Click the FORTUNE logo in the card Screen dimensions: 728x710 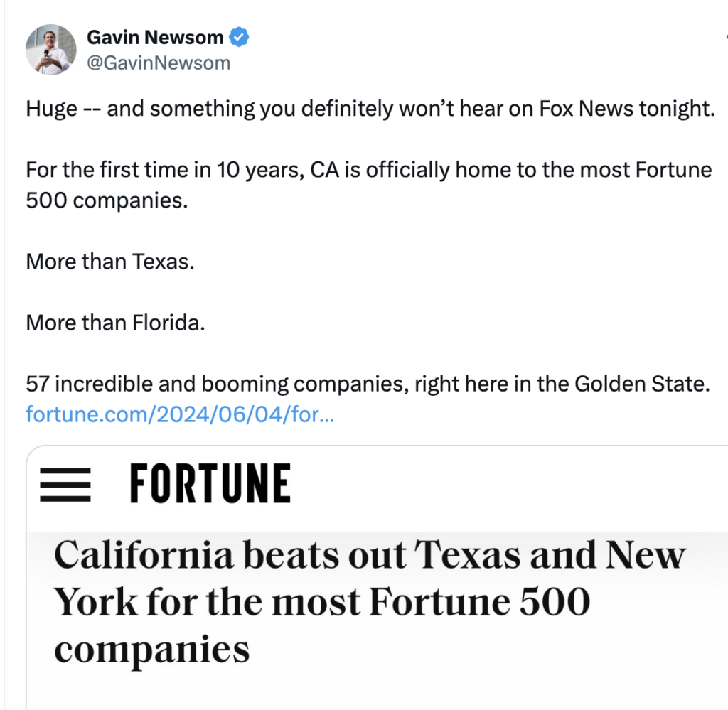point(210,484)
